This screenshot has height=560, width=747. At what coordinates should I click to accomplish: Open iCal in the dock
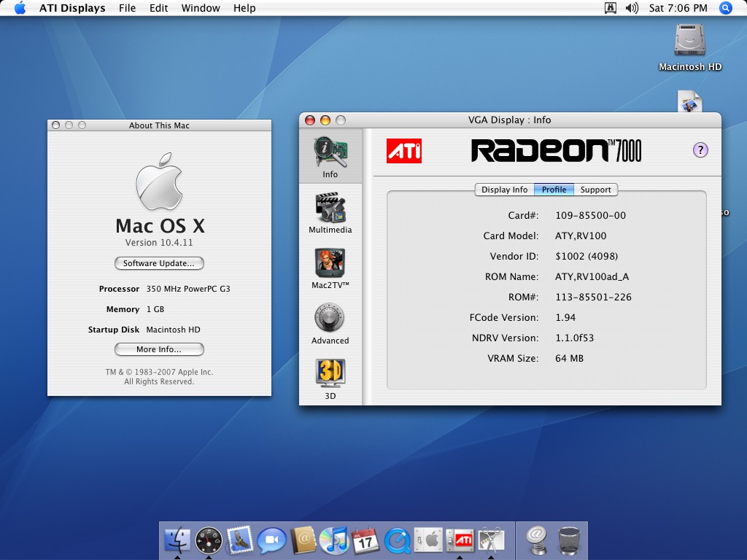[366, 540]
